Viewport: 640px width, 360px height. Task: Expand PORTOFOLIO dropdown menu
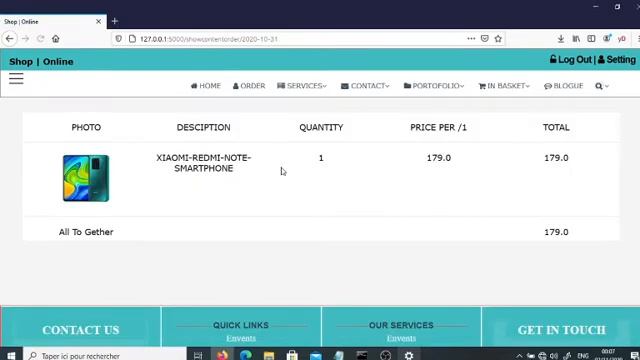tap(434, 86)
